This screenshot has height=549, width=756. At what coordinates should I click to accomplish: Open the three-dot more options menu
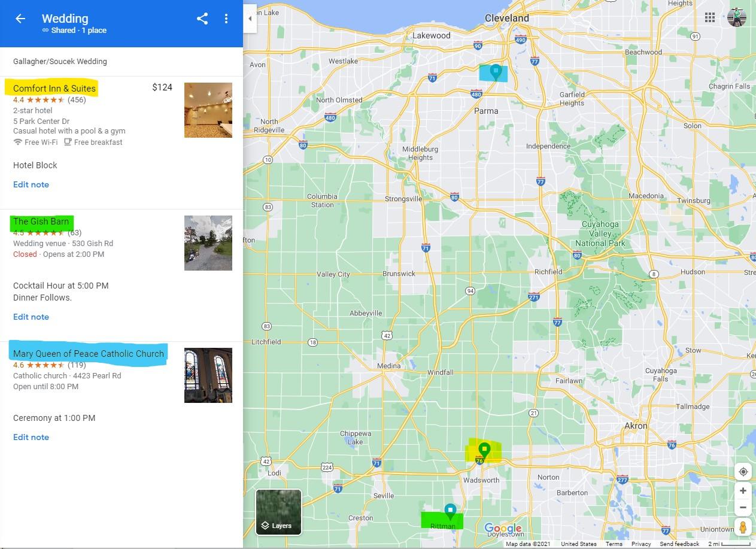pos(226,19)
